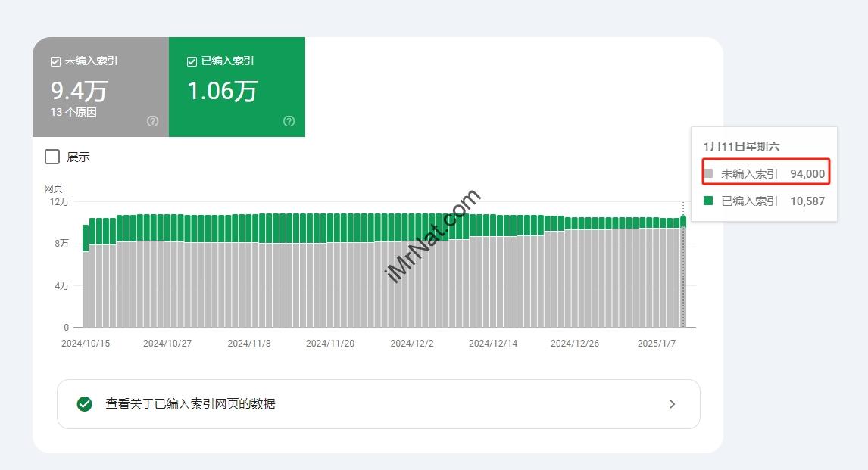
Task: Toggle the 已编入索引 checkbox
Action: pos(192,61)
